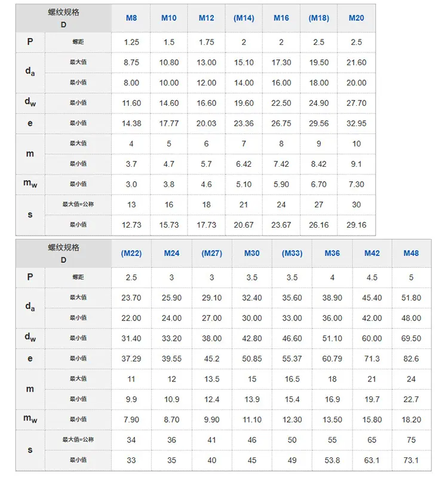448x477 pixels.
Task: Open the M10 thread size link
Action: click(x=168, y=18)
